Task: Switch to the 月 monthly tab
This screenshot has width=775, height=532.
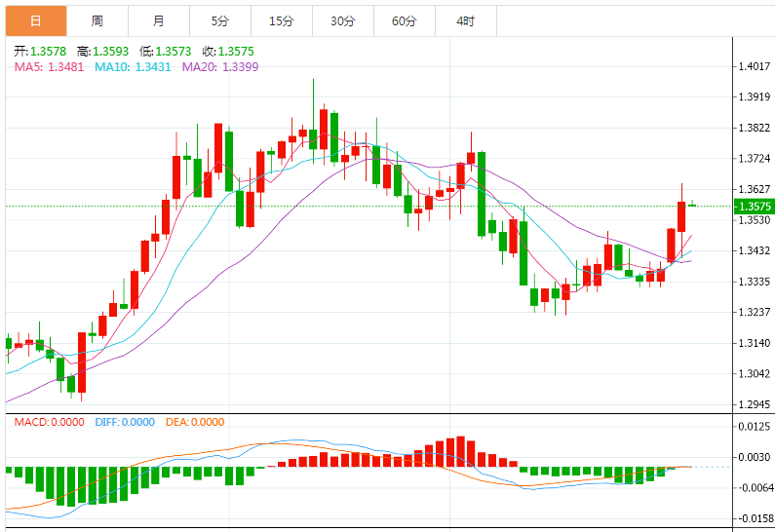Action: coord(159,21)
